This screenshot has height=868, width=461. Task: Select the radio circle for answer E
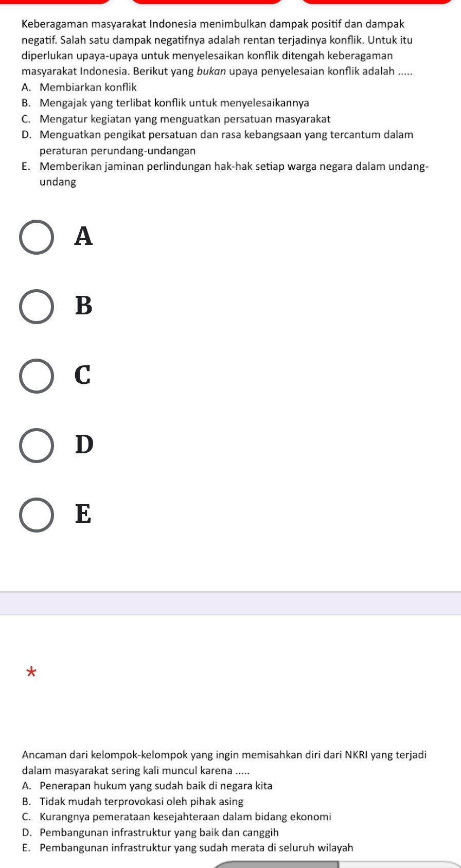[37, 515]
